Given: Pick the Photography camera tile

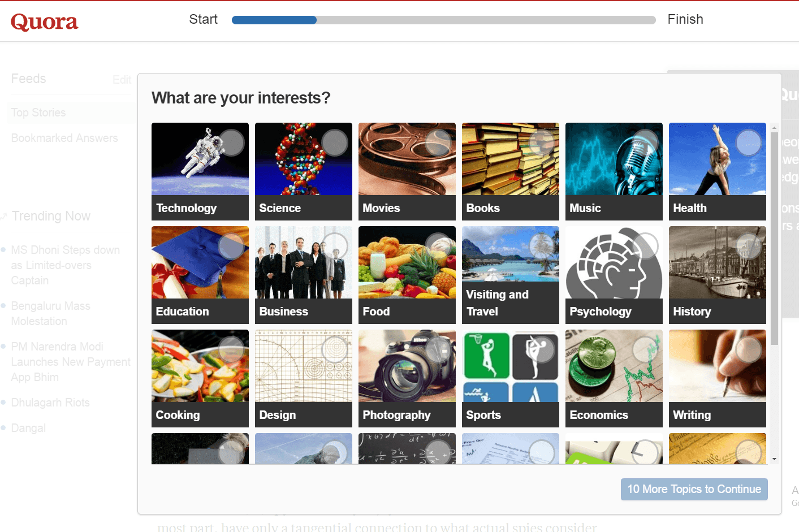Looking at the screenshot, I should coord(407,378).
